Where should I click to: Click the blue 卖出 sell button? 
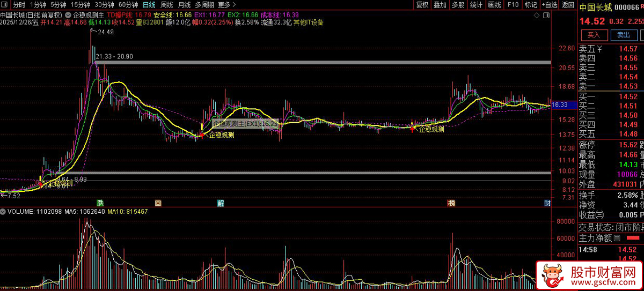tap(624, 35)
